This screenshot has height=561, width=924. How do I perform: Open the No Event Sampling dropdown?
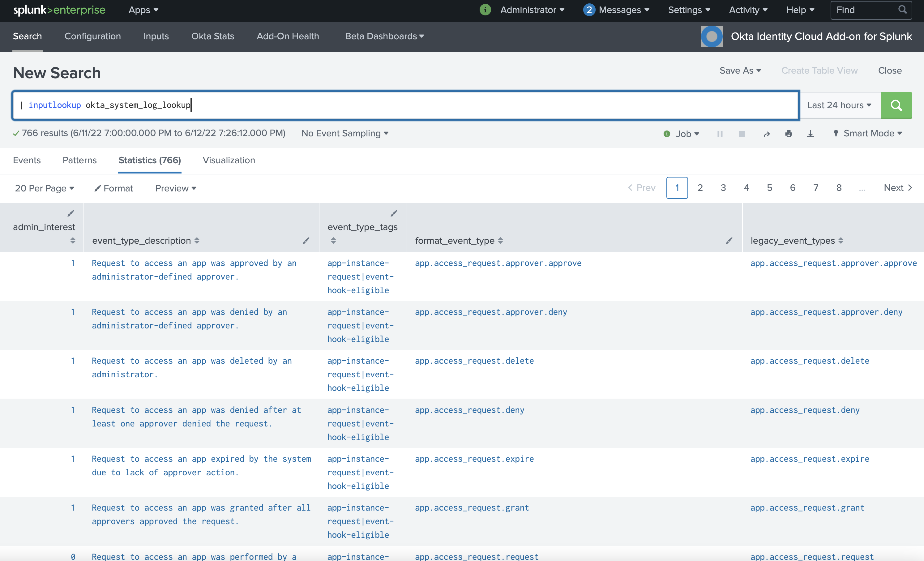(344, 134)
